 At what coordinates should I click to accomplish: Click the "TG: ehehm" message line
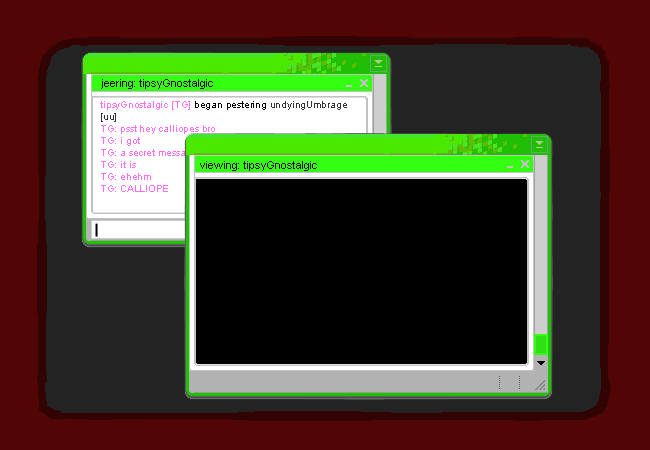125,177
